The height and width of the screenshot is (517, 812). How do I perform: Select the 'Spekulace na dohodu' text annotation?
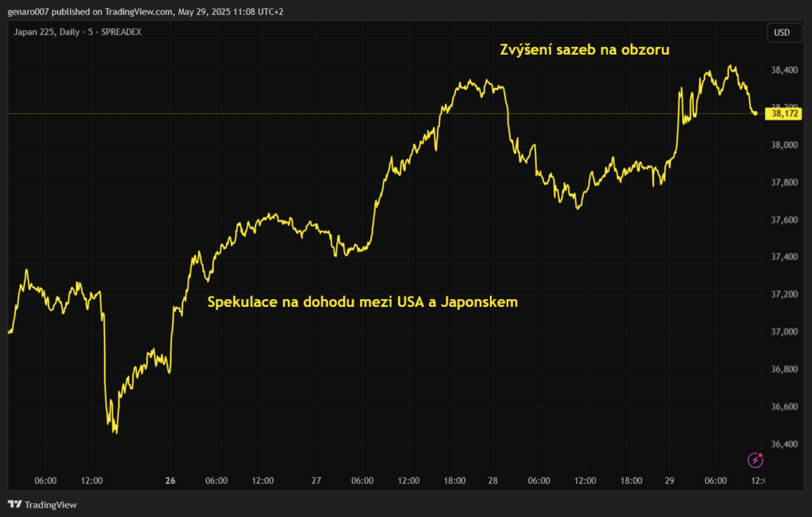coord(362,302)
